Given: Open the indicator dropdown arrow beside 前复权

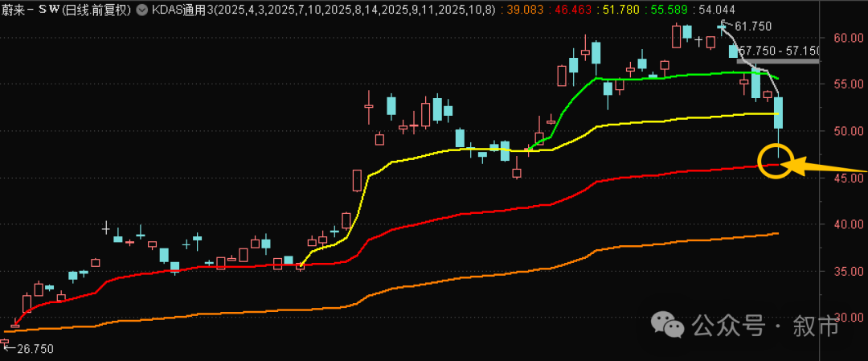Looking at the screenshot, I should click(x=141, y=10).
